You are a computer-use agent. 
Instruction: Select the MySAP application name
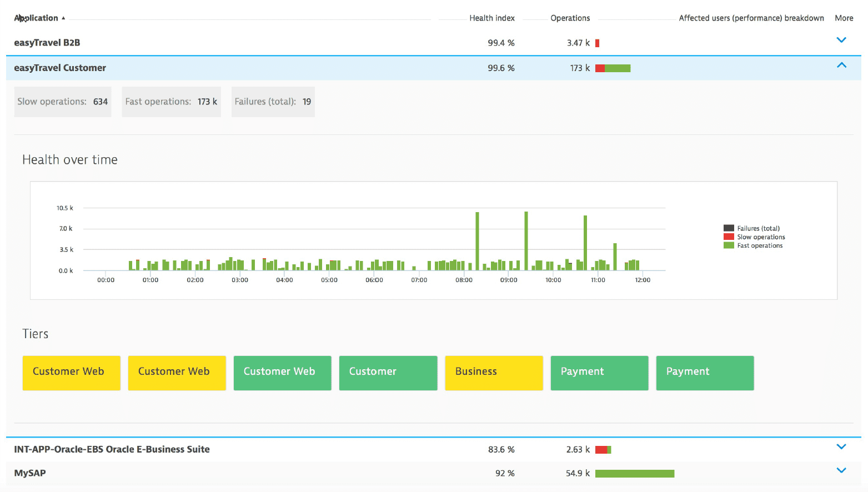[30, 473]
